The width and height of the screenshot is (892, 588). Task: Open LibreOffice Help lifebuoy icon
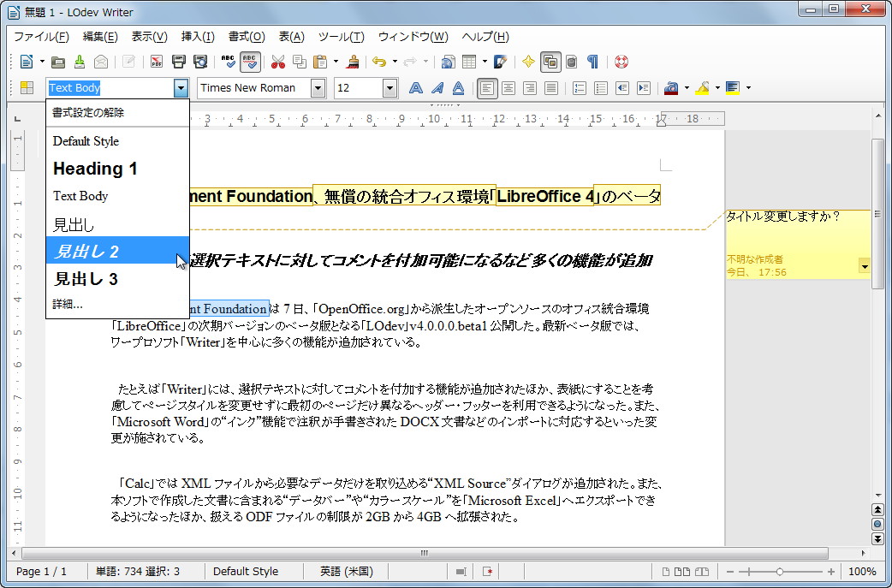click(x=621, y=62)
